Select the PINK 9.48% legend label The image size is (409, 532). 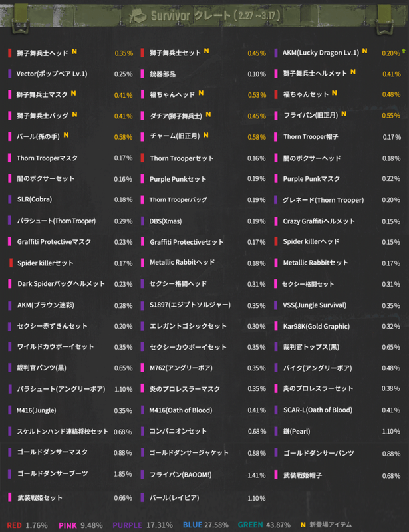(x=80, y=525)
